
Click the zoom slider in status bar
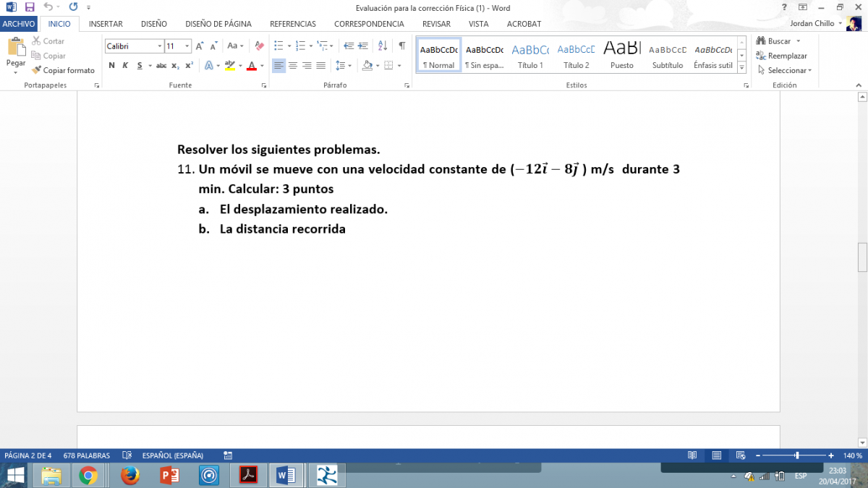pyautogui.click(x=797, y=455)
